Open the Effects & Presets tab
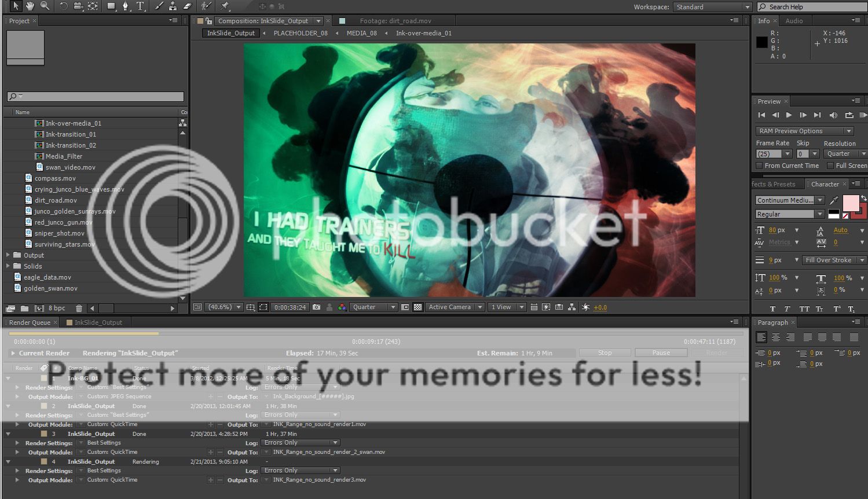 point(774,184)
